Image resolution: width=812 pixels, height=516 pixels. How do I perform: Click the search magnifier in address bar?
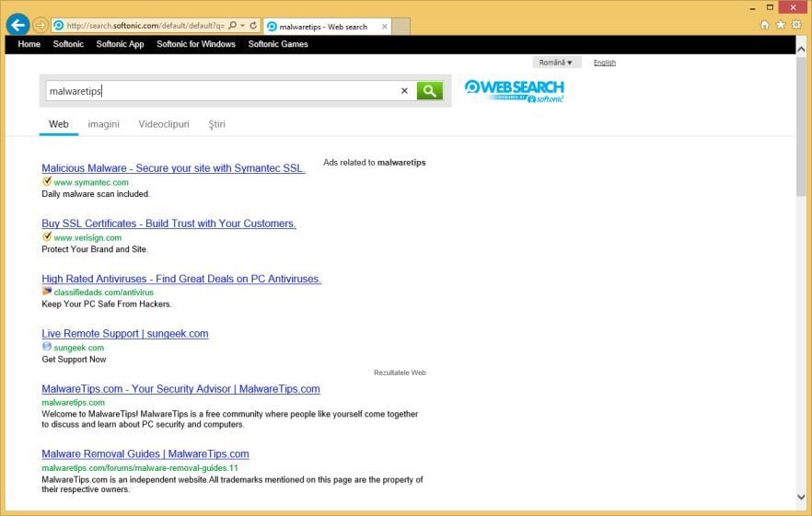pos(233,26)
